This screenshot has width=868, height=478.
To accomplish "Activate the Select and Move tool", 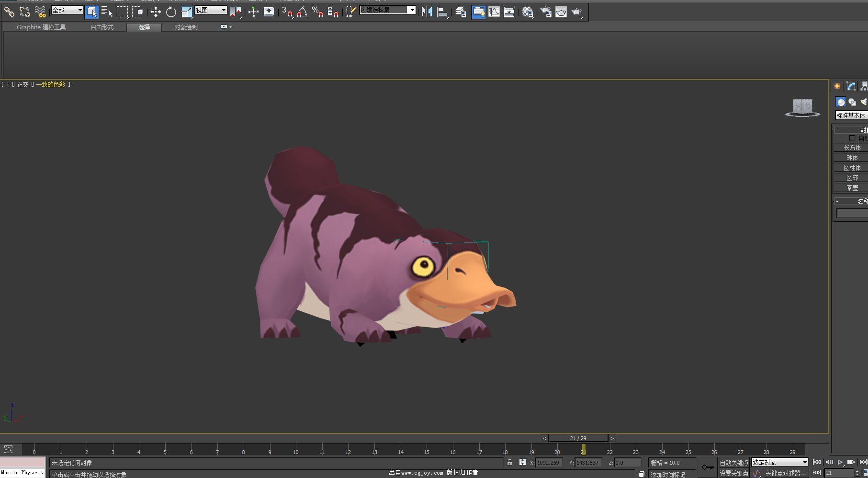I will click(x=156, y=12).
